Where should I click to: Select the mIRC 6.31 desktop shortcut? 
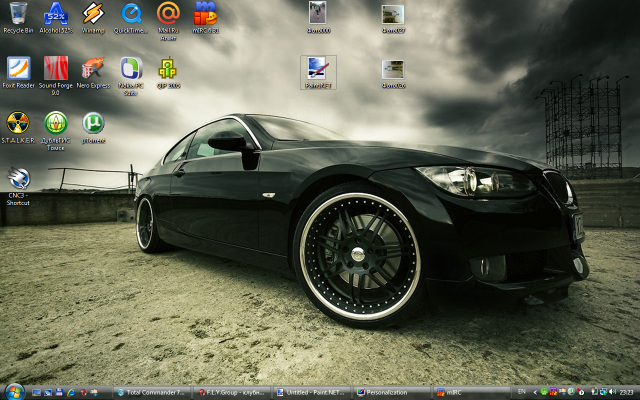click(205, 18)
